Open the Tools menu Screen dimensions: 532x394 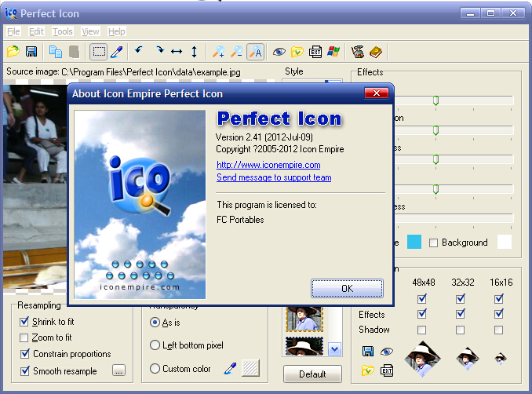pos(62,31)
